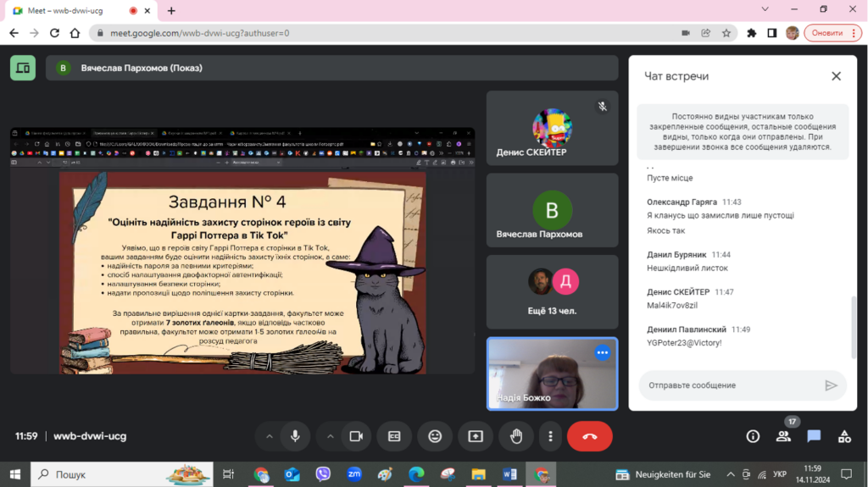868x487 pixels.
Task: Leave the call with red hang-up button
Action: 590,436
